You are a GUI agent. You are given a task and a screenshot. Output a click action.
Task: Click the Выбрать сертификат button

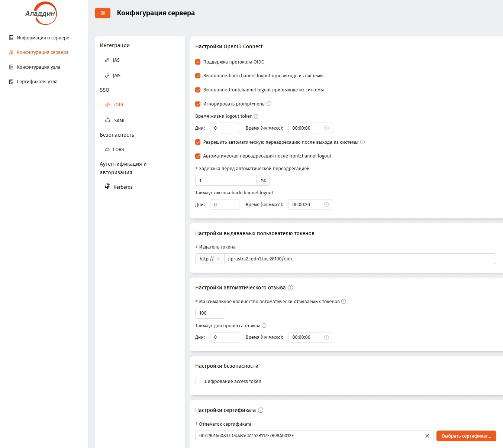tap(466, 436)
